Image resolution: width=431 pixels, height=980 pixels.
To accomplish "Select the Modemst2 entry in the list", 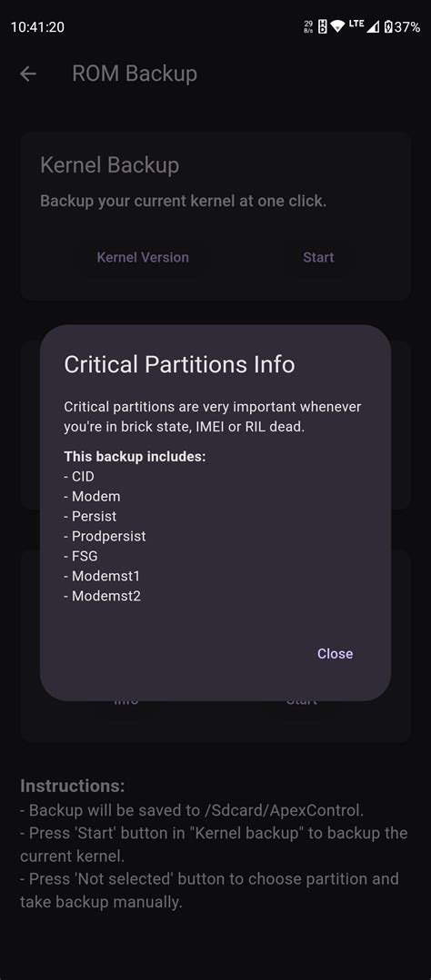I will point(102,596).
